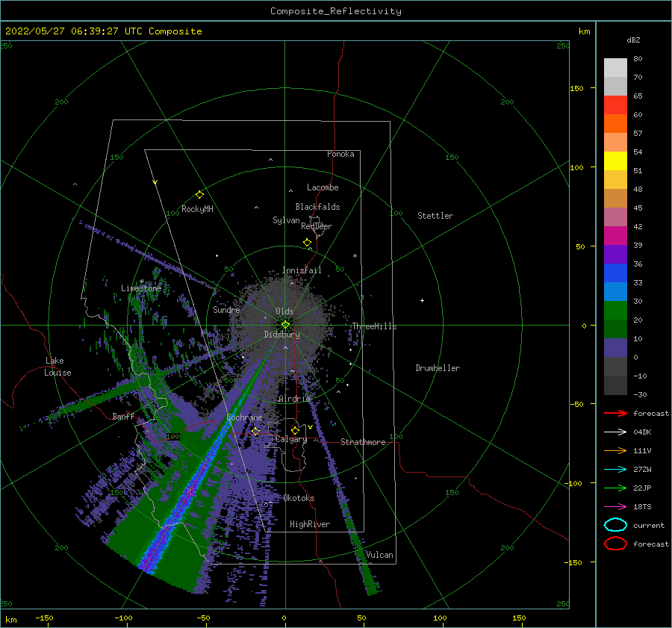Select the Vulcan label
The height and width of the screenshot is (628, 672).
pos(379,555)
